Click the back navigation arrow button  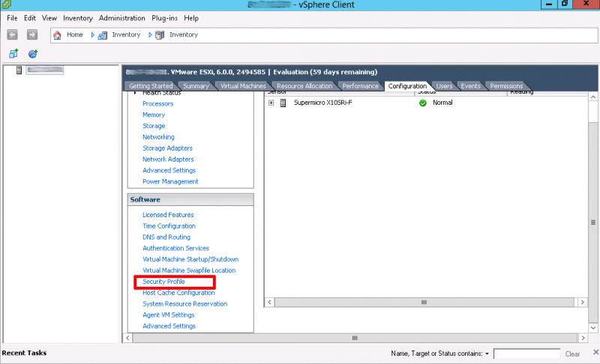click(x=12, y=34)
